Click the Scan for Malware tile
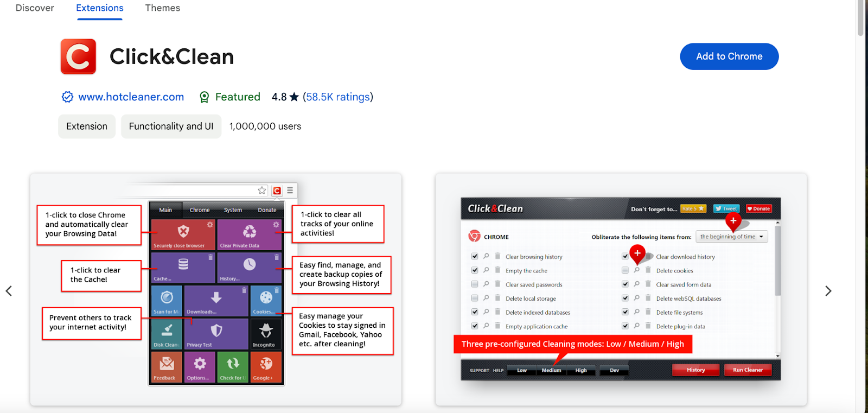The image size is (868, 413). pos(167,301)
